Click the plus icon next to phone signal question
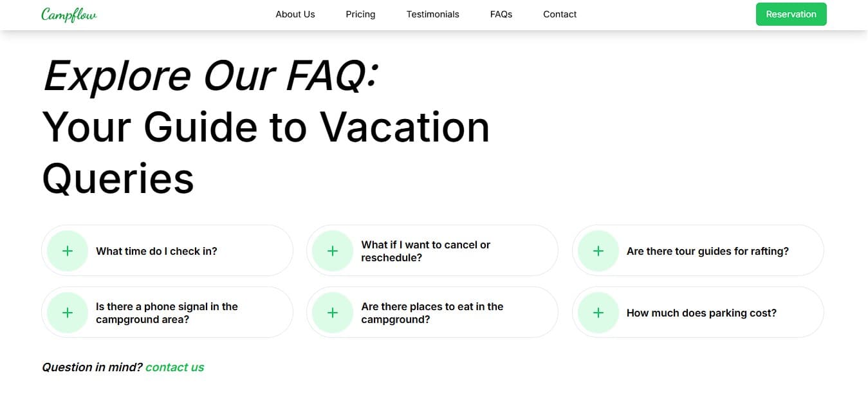 click(x=68, y=313)
